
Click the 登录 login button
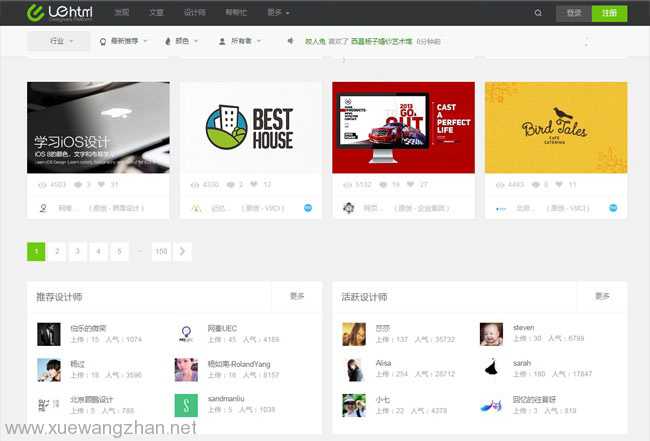point(573,13)
